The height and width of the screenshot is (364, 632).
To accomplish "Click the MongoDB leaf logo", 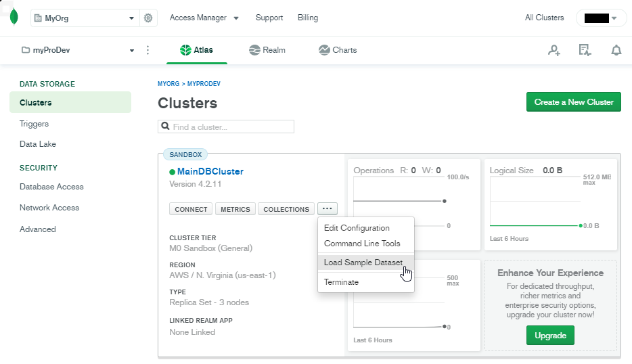I will 14,18.
